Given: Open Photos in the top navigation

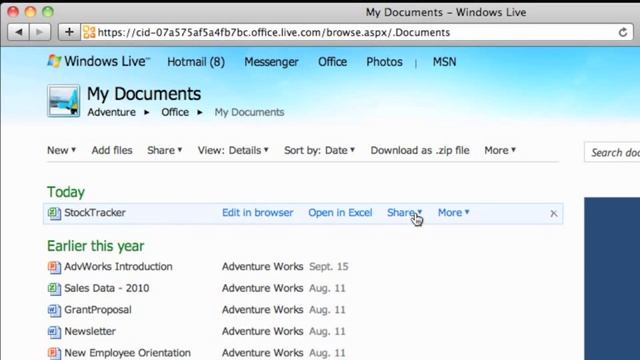Looking at the screenshot, I should pyautogui.click(x=384, y=62).
